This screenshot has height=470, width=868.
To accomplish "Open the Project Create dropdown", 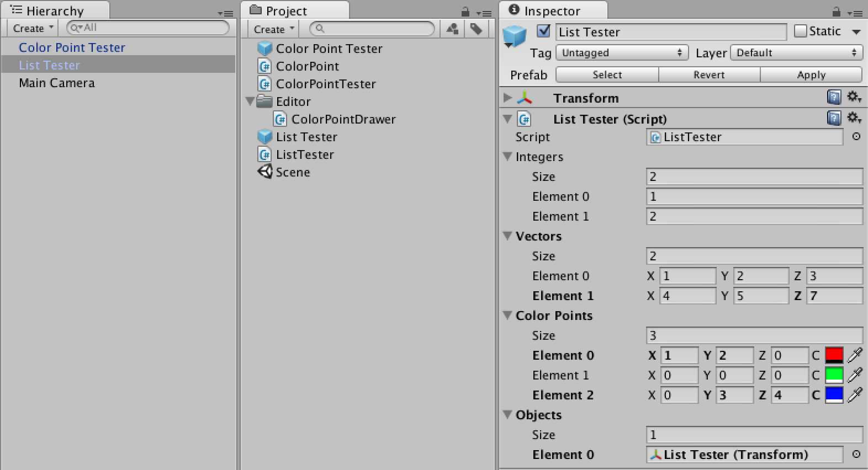I will (x=274, y=29).
